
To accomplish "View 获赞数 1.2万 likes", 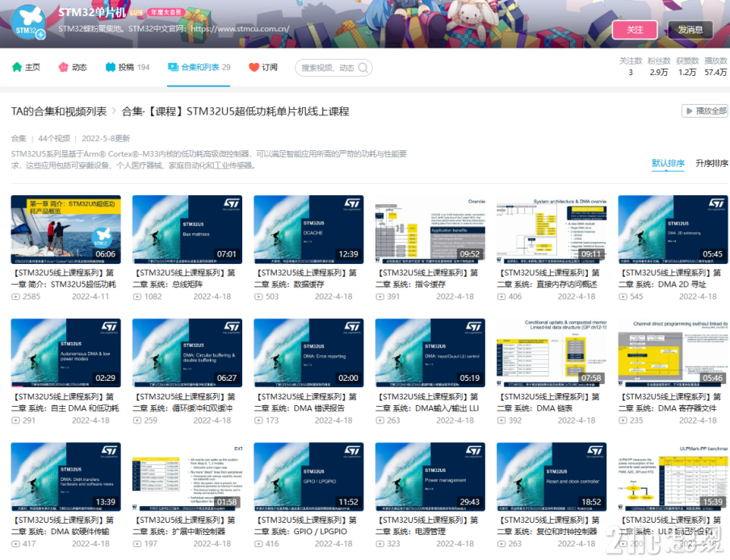I will [687, 66].
